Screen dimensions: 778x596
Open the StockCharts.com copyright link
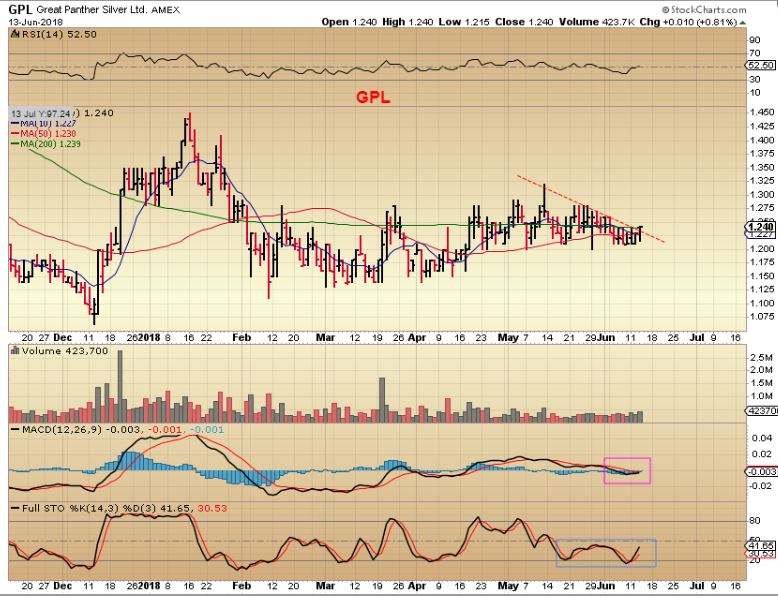(704, 9)
